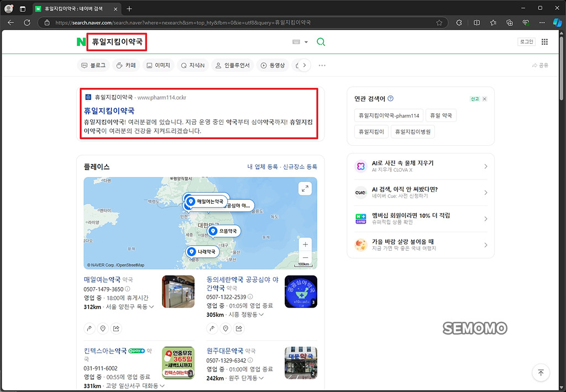566x392 pixels.
Task: Click the 공유 share button
Action: pyautogui.click(x=540, y=65)
